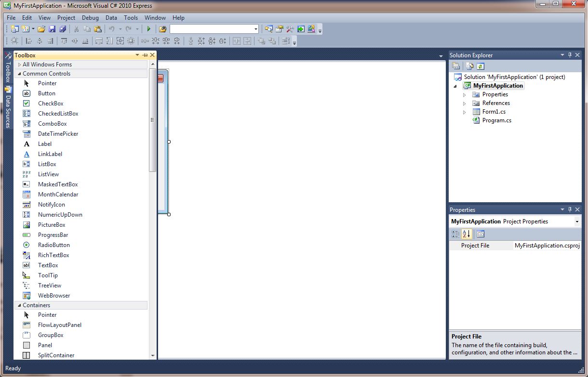Image resolution: width=588 pixels, height=377 pixels.
Task: Open the Project menu
Action: pos(66,18)
